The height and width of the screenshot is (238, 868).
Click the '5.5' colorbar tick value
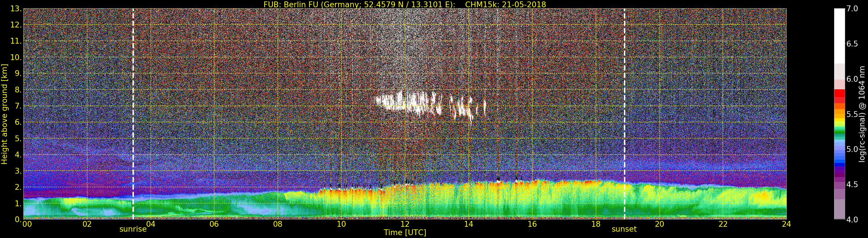pyautogui.click(x=852, y=114)
